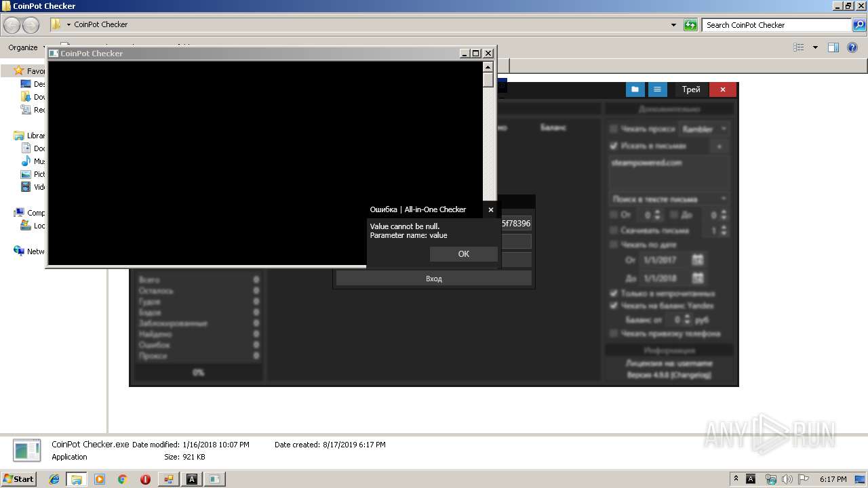
Task: Click the До value stepper arrows
Action: 724,215
